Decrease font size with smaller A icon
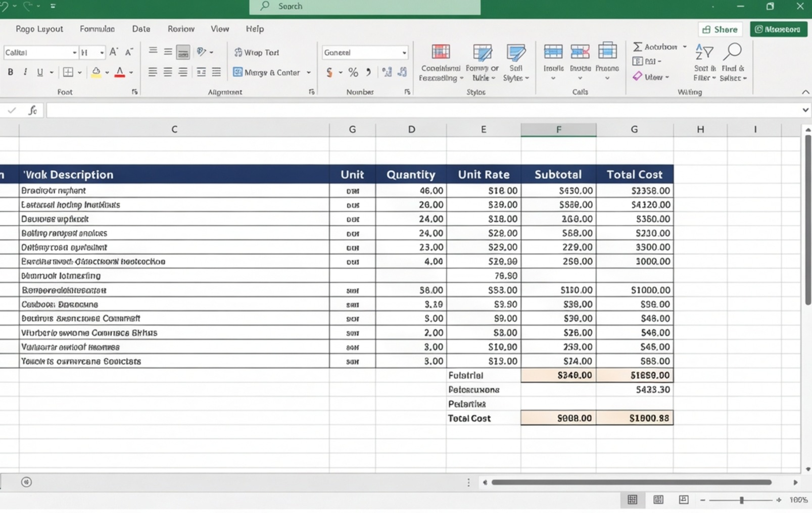The image size is (812, 513). click(x=129, y=52)
